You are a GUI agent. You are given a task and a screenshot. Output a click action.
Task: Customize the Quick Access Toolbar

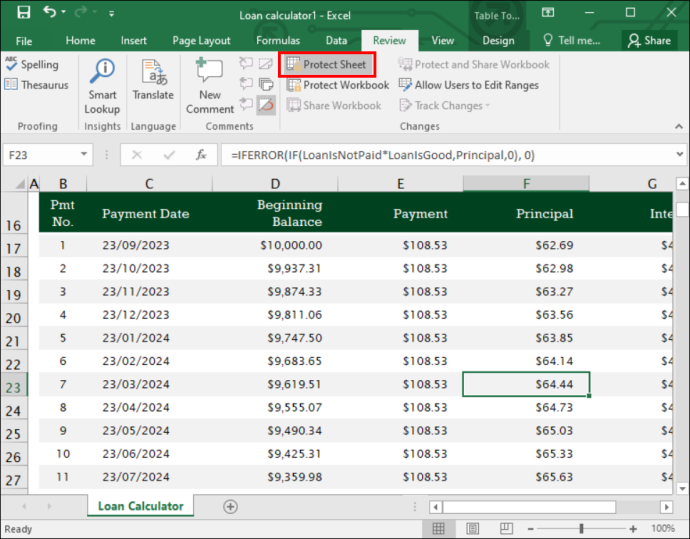pos(112,14)
